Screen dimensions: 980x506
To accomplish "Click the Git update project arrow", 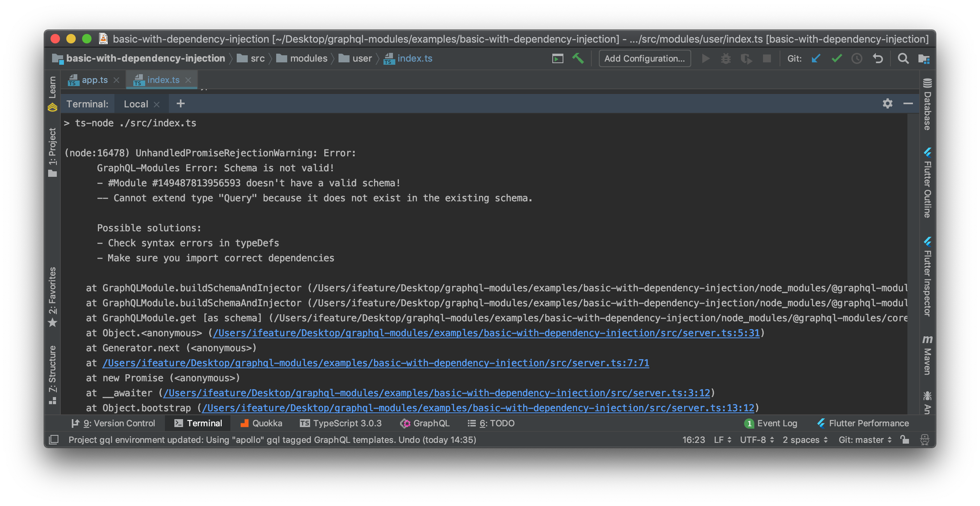I will 816,58.
